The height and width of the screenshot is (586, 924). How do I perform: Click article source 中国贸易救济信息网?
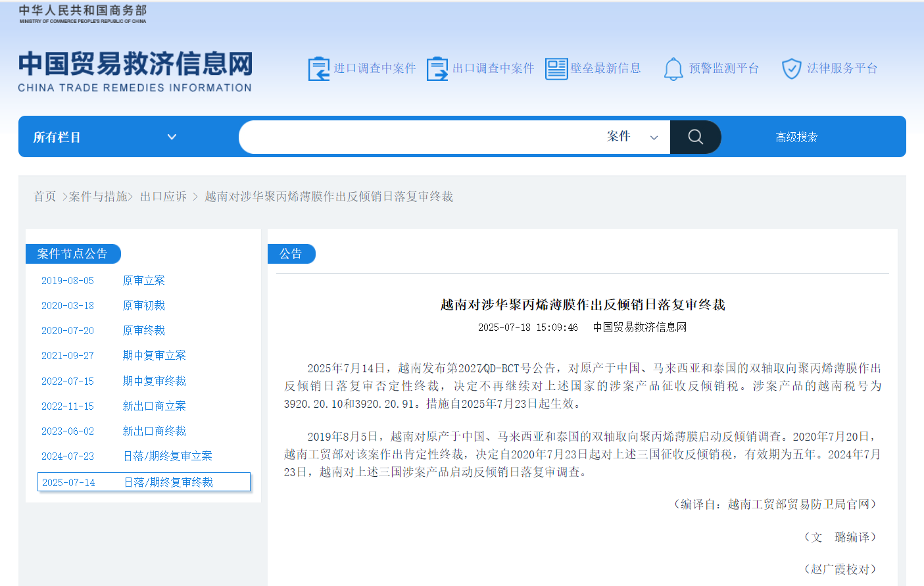click(640, 328)
